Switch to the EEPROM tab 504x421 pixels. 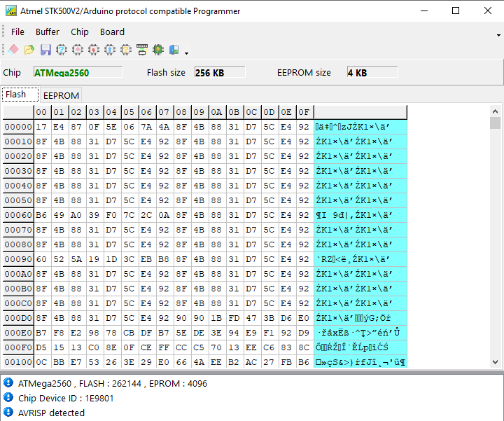(x=61, y=95)
